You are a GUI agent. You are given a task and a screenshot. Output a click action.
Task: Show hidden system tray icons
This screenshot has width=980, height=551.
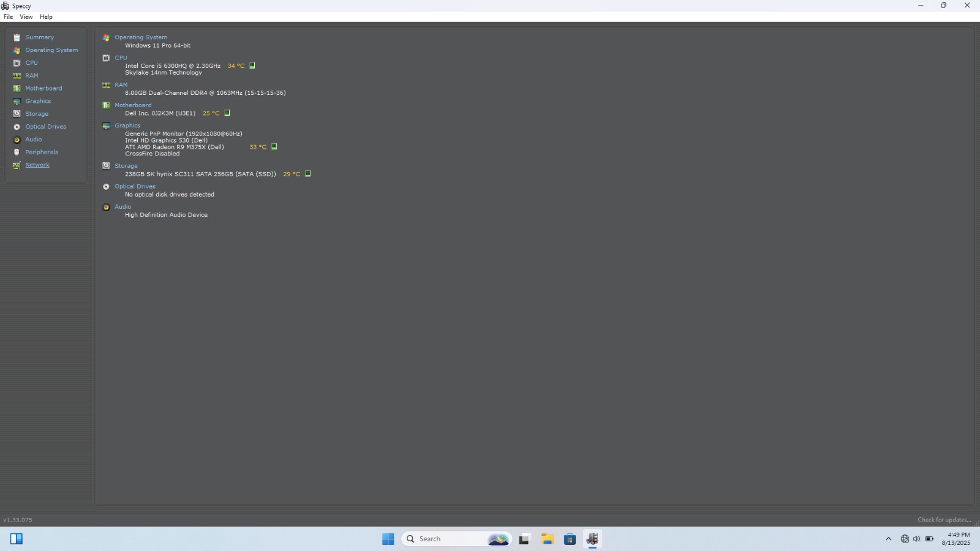[x=888, y=539]
